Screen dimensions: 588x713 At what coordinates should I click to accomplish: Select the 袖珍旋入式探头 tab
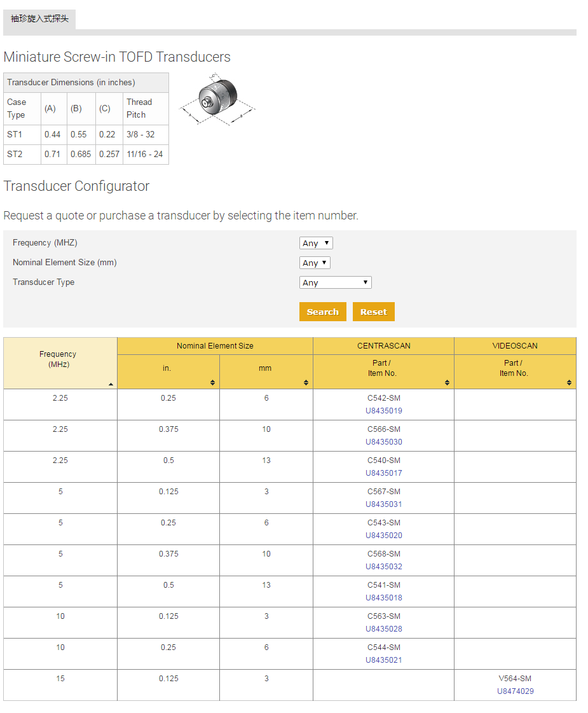click(x=39, y=19)
